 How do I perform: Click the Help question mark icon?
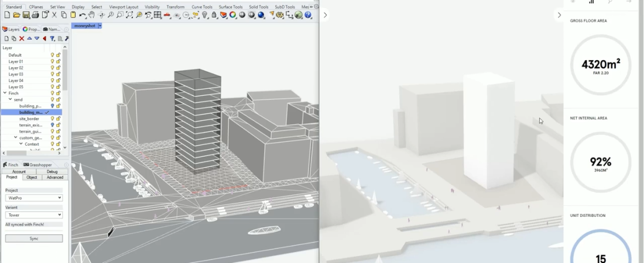[x=308, y=15]
